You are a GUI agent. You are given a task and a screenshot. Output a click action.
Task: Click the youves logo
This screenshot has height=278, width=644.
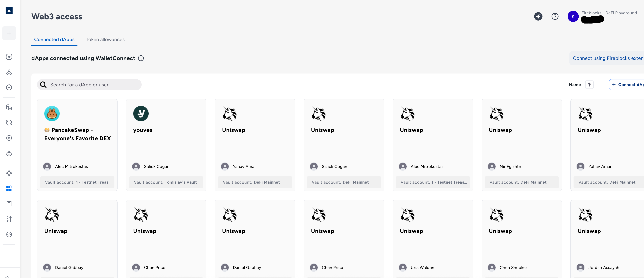point(141,114)
